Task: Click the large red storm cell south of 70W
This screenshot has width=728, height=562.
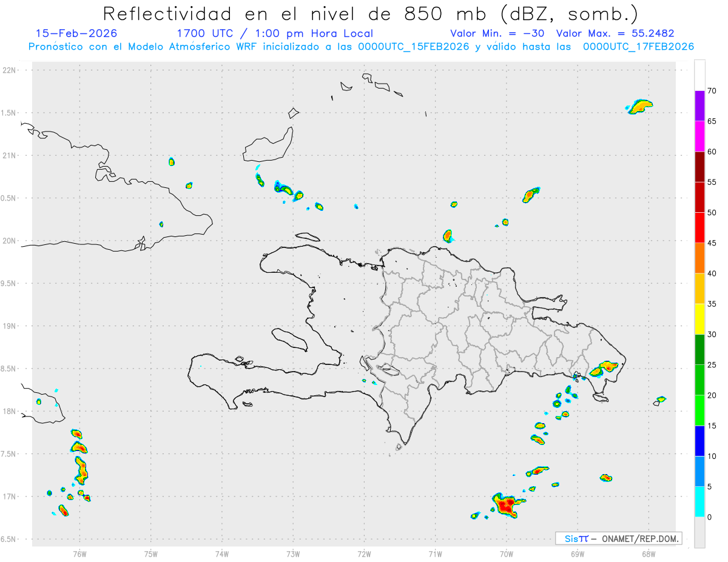Action: [x=505, y=505]
